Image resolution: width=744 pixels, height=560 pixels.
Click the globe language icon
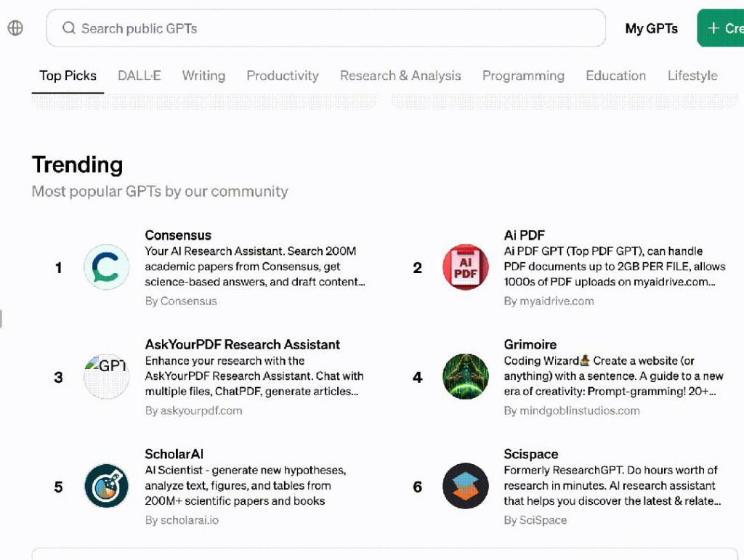(x=15, y=28)
